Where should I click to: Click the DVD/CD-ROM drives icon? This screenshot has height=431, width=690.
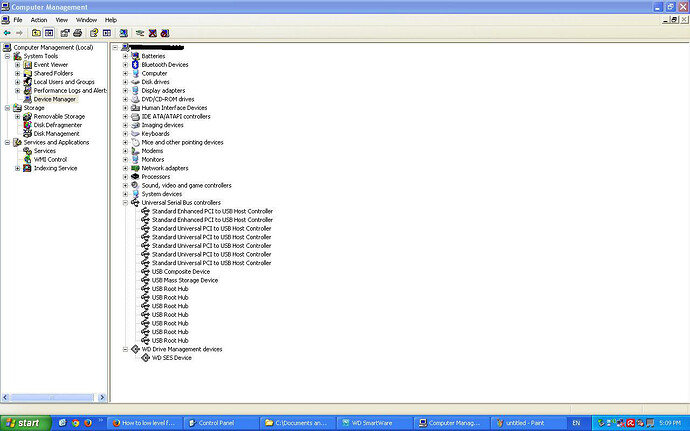coord(136,99)
